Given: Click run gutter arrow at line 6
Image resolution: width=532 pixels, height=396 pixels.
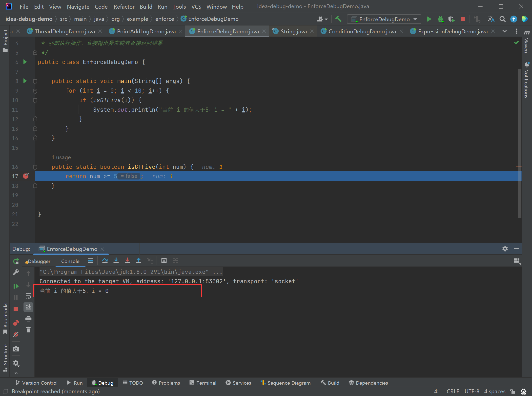Looking at the screenshot, I should pos(25,62).
